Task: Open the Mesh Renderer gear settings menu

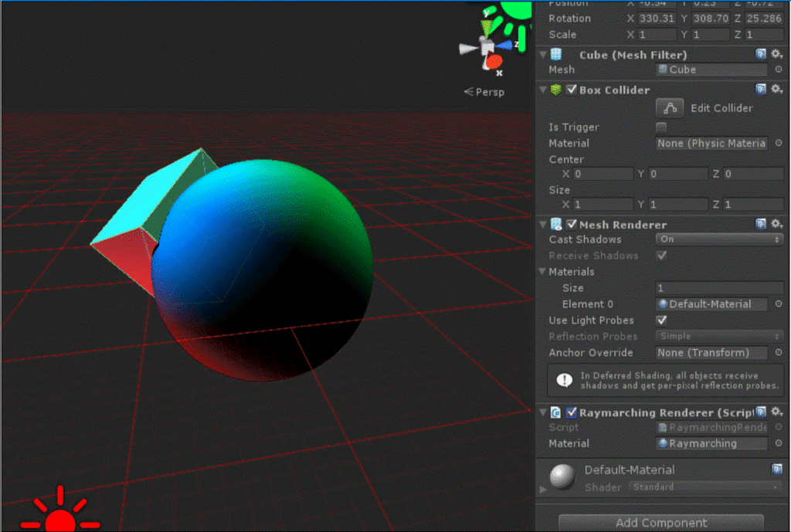Action: (777, 224)
